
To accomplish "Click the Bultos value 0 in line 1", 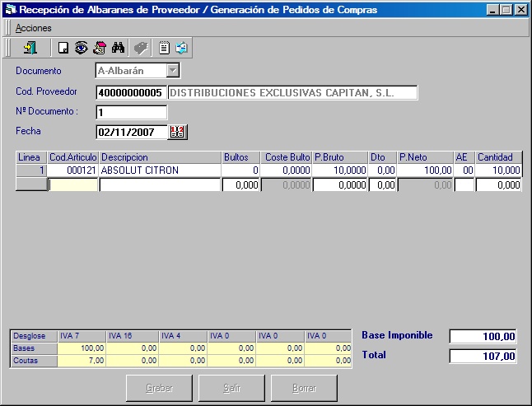I will click(241, 170).
